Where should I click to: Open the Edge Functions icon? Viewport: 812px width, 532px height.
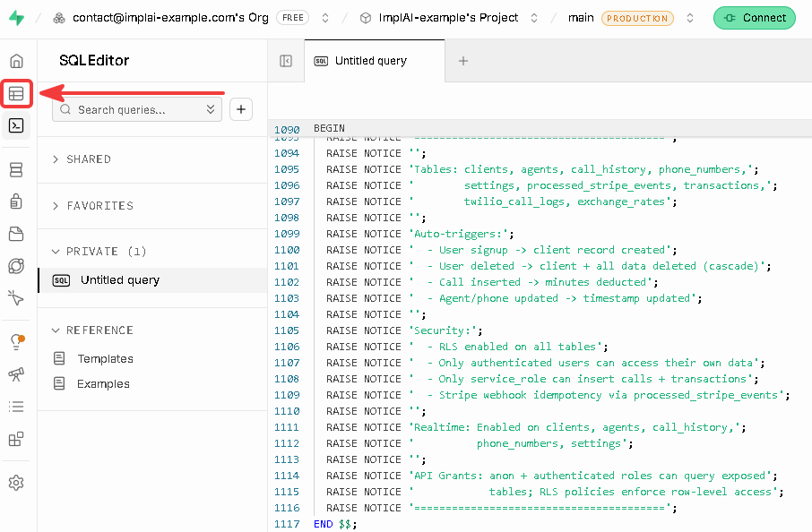tap(16, 266)
